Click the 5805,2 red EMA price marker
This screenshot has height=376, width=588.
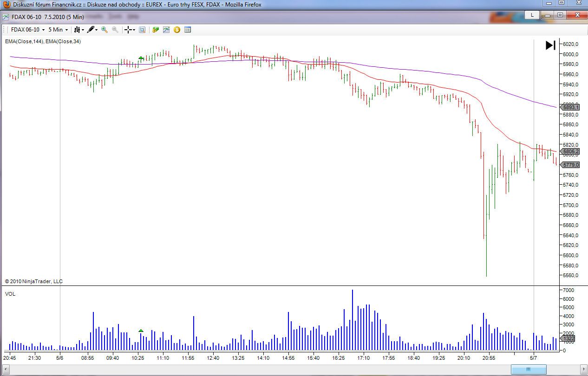571,151
